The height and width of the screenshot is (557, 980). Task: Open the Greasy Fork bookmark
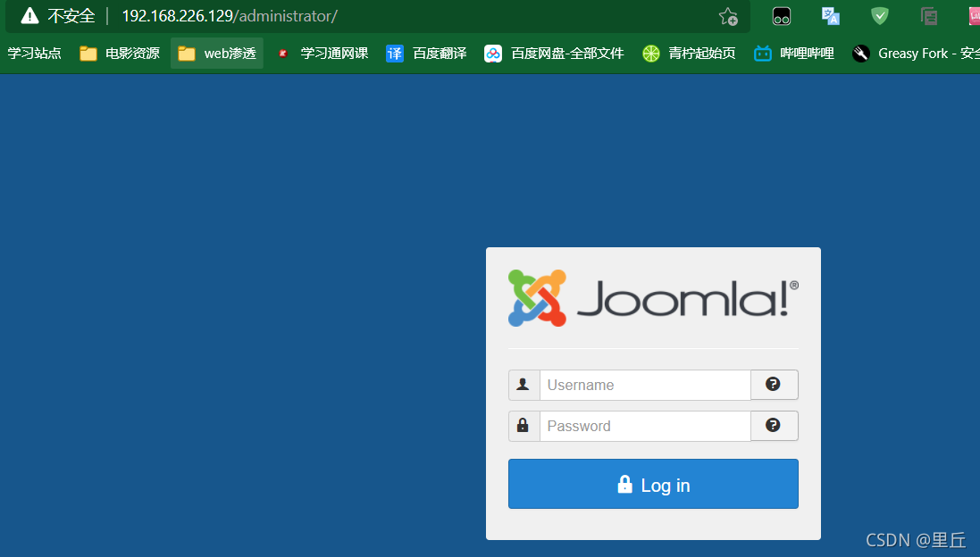coord(916,54)
